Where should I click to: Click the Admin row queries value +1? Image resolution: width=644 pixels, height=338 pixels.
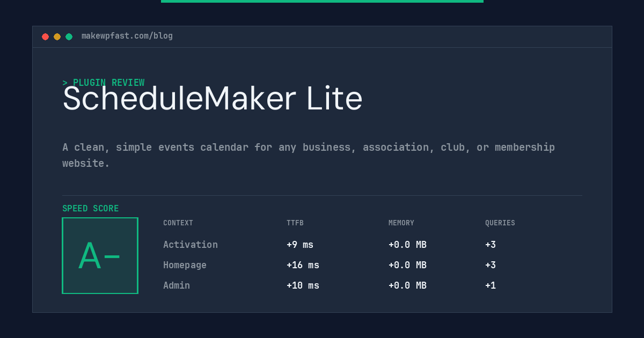(491, 285)
